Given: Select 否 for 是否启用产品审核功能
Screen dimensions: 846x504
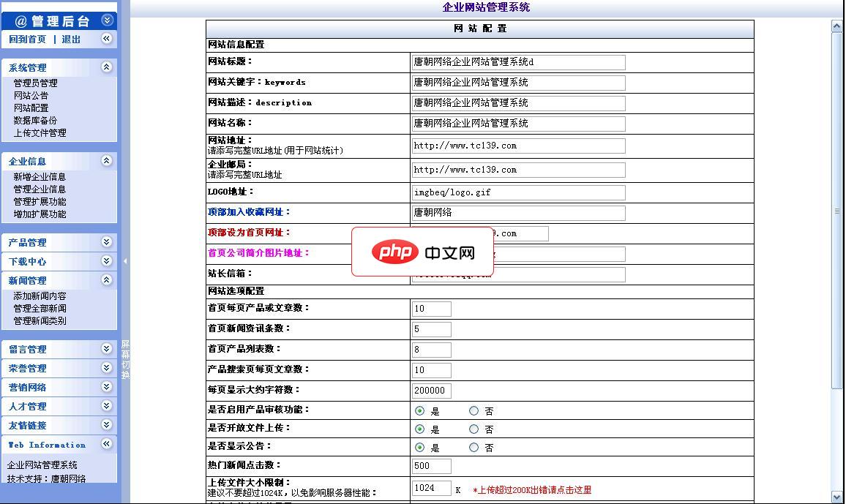Looking at the screenshot, I should point(473,411).
